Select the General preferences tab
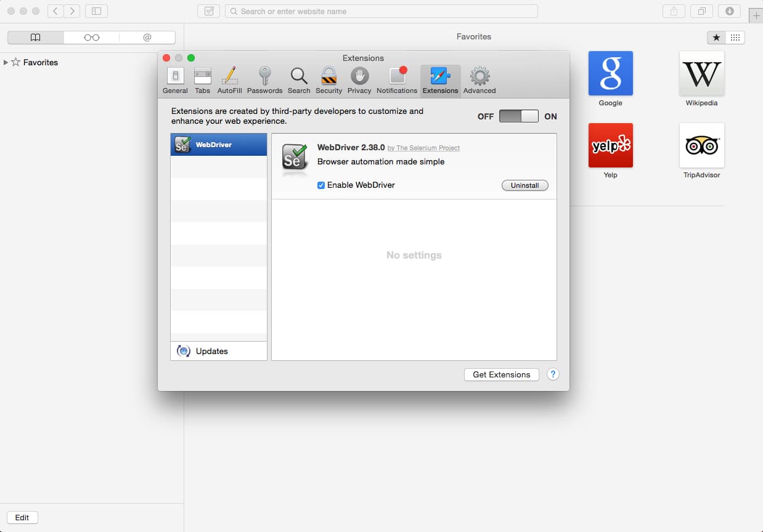The image size is (763, 532). point(175,80)
